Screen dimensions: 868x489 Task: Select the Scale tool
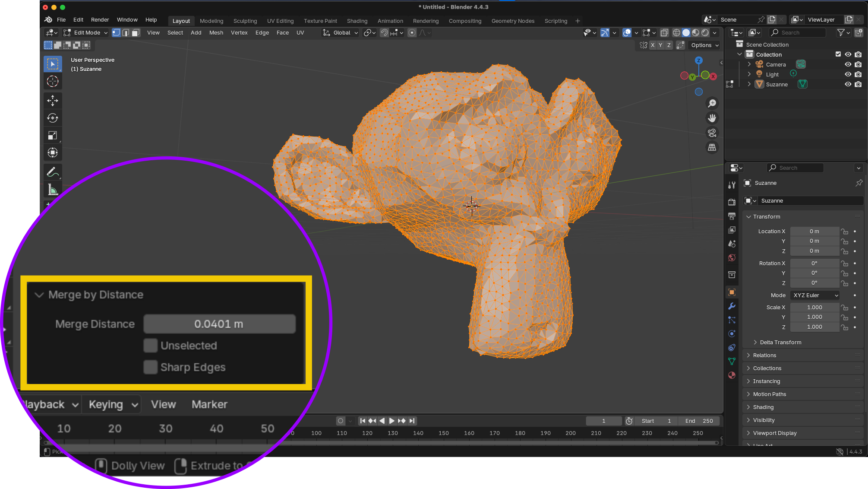pyautogui.click(x=53, y=135)
